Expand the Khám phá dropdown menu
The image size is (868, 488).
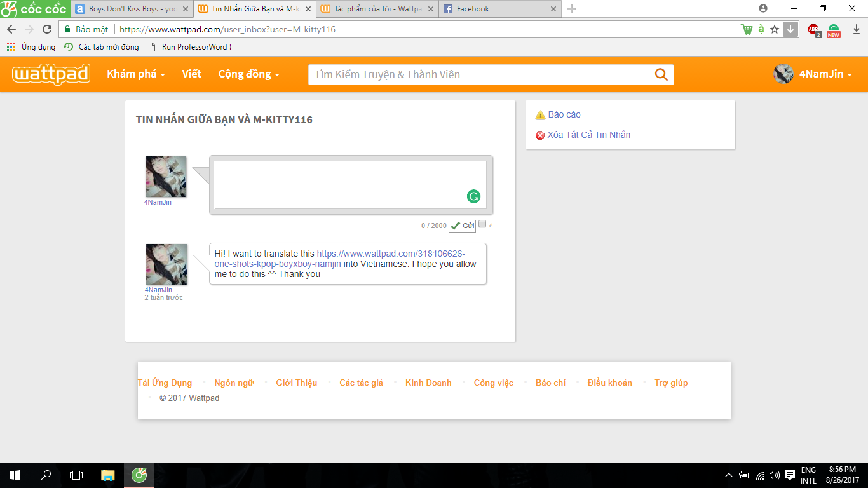[x=136, y=74]
